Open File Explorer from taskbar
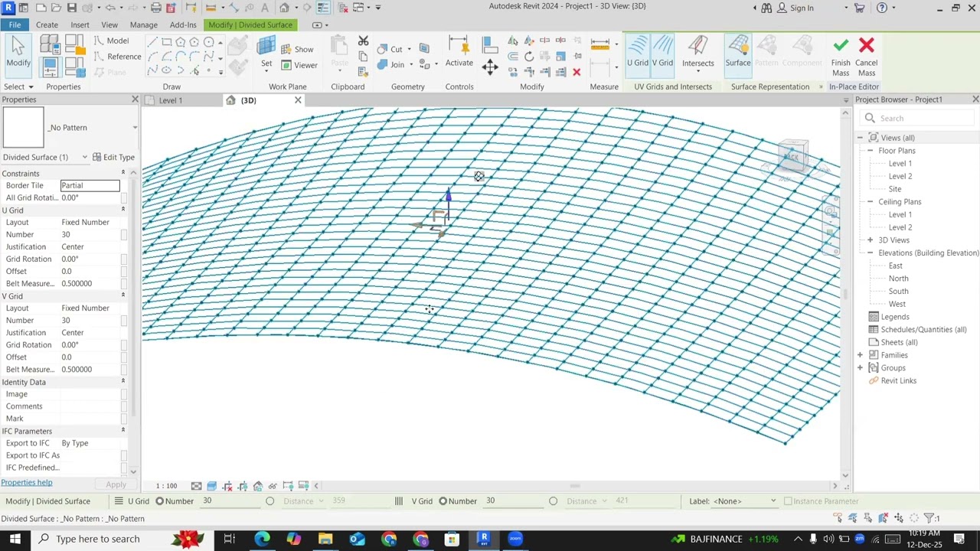This screenshot has width=980, height=551. click(325, 539)
